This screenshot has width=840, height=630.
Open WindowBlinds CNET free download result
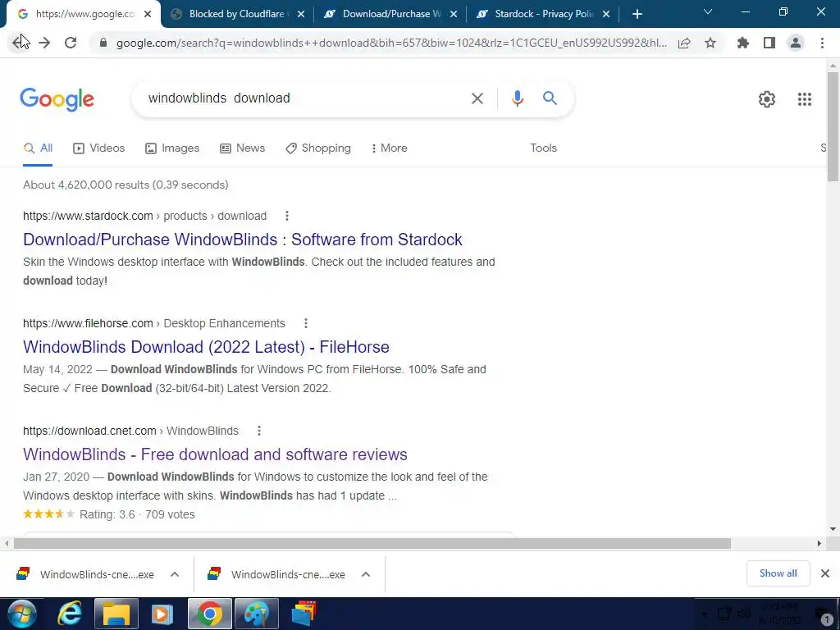click(216, 454)
